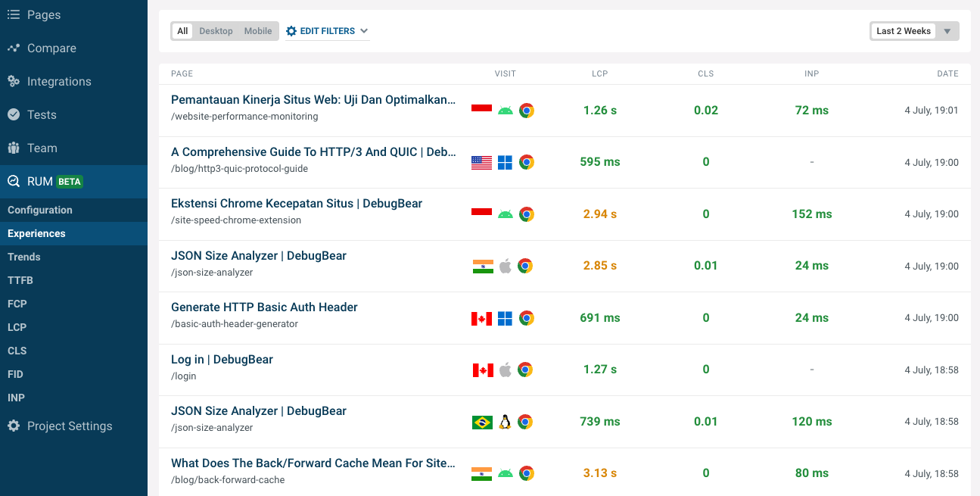The width and height of the screenshot is (980, 496).
Task: Click the /blog/back-forward-cache path text
Action: pyautogui.click(x=228, y=479)
